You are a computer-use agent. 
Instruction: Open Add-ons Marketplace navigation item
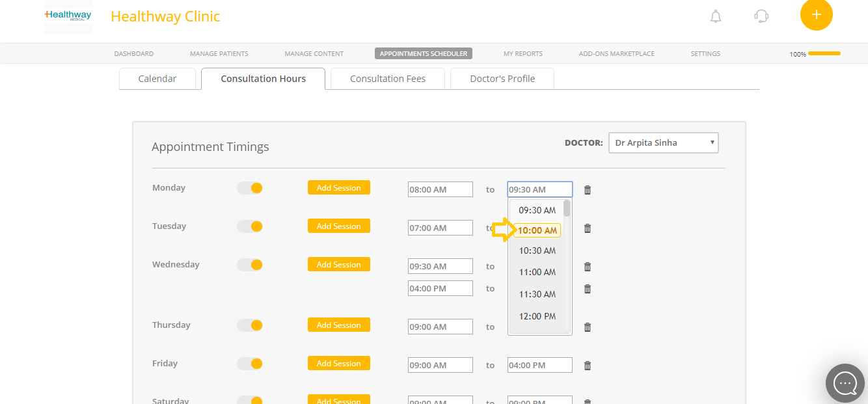617,53
